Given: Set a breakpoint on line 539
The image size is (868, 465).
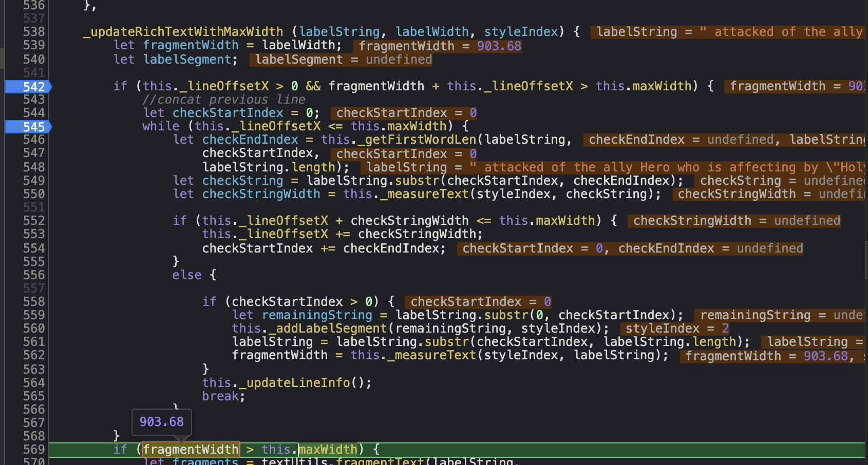Looking at the screenshot, I should pyautogui.click(x=34, y=45).
